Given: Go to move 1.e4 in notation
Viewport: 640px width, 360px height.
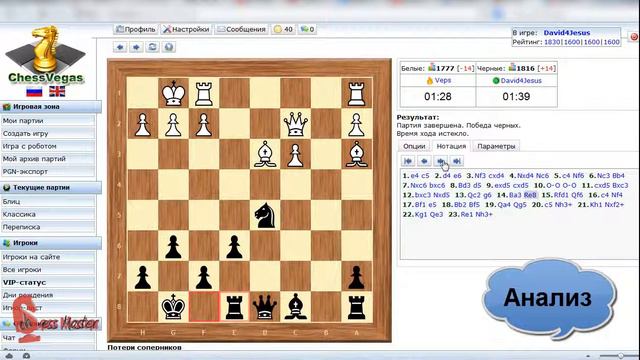Looking at the screenshot, I should [414, 176].
